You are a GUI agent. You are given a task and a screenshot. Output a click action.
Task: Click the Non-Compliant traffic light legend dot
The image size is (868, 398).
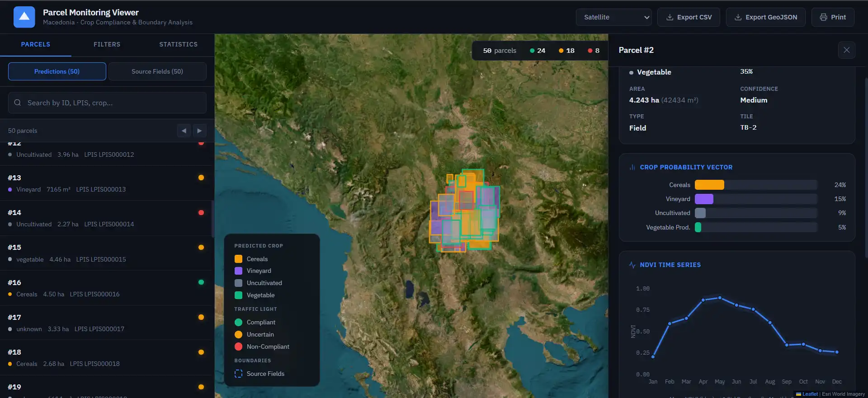click(x=238, y=346)
